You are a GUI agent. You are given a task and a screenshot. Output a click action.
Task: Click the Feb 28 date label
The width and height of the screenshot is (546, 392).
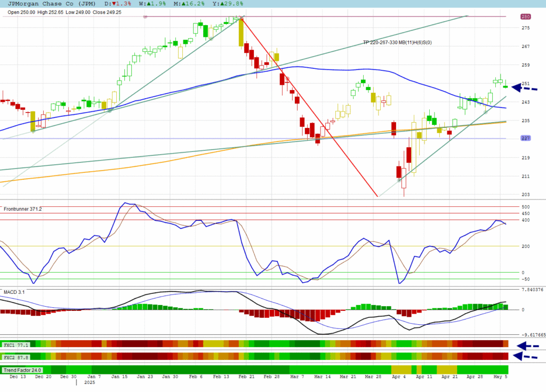pyautogui.click(x=271, y=377)
